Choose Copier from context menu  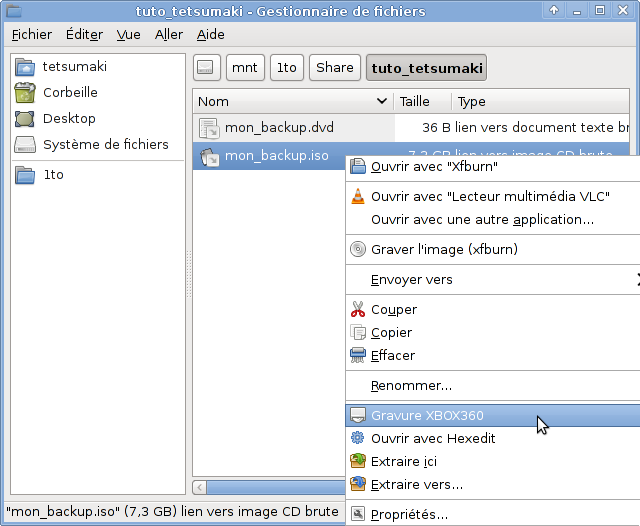493,332
